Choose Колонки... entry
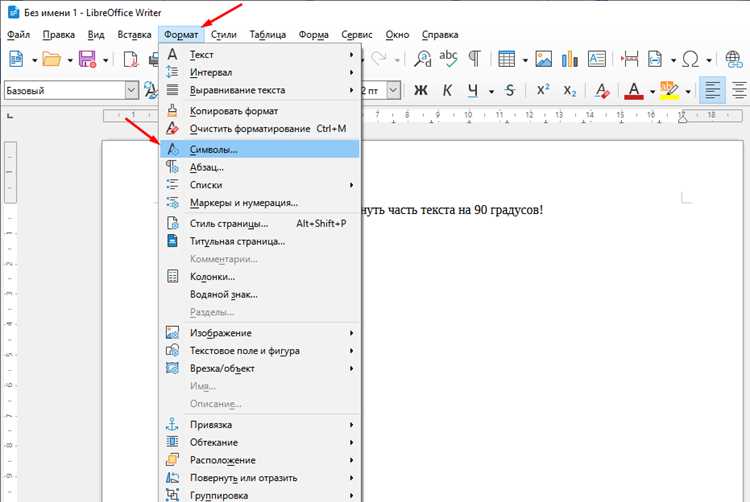750x502 pixels. pyautogui.click(x=260, y=276)
